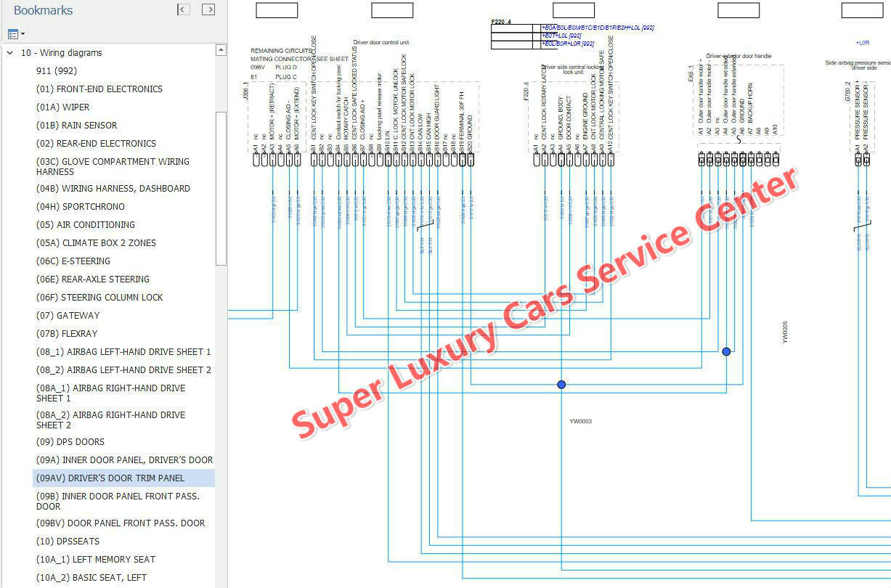The height and width of the screenshot is (588, 891).
Task: Click the bookmarks panel scrollbar thumb
Action: coord(221,189)
